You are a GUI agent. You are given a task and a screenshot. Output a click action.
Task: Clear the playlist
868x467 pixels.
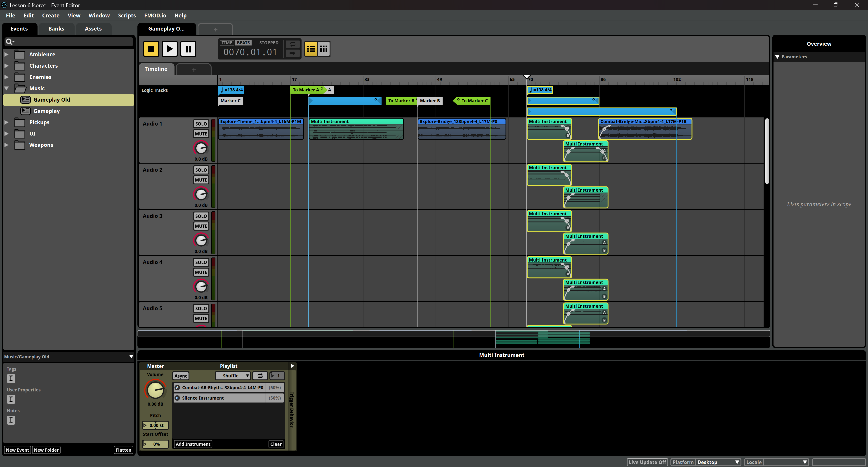coord(276,444)
